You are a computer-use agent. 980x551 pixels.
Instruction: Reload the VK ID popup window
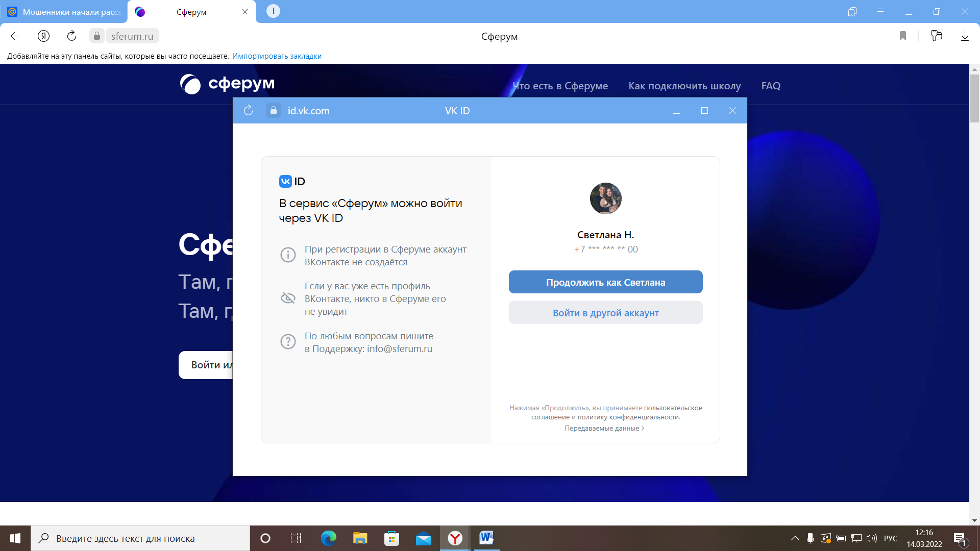[248, 110]
